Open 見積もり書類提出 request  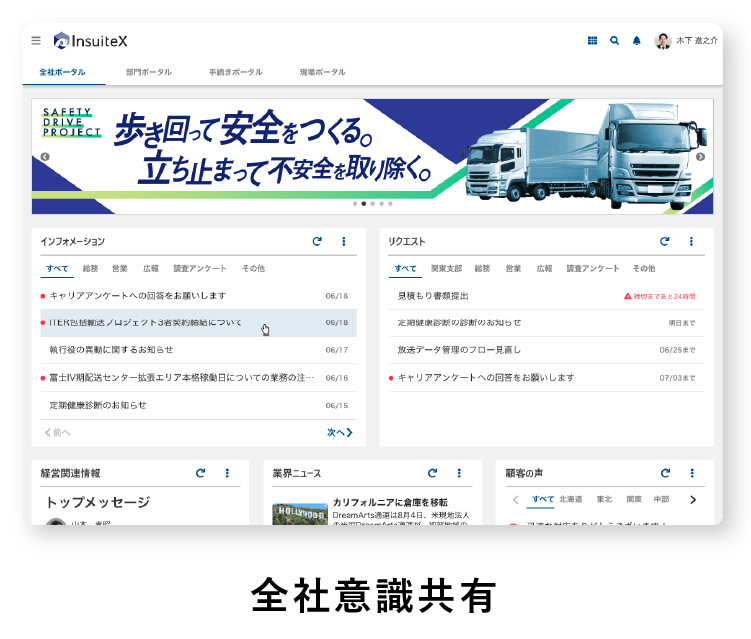(546, 296)
